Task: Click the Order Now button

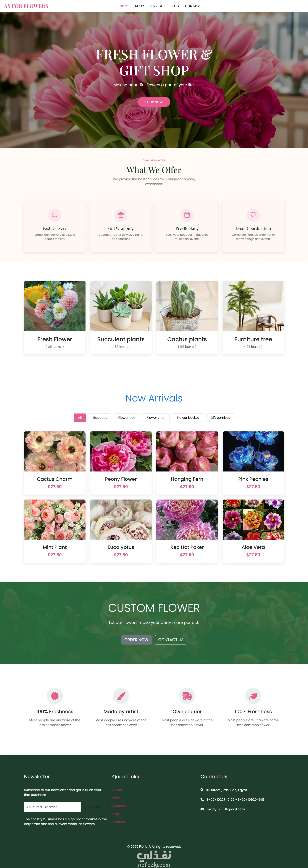Action: [136, 640]
